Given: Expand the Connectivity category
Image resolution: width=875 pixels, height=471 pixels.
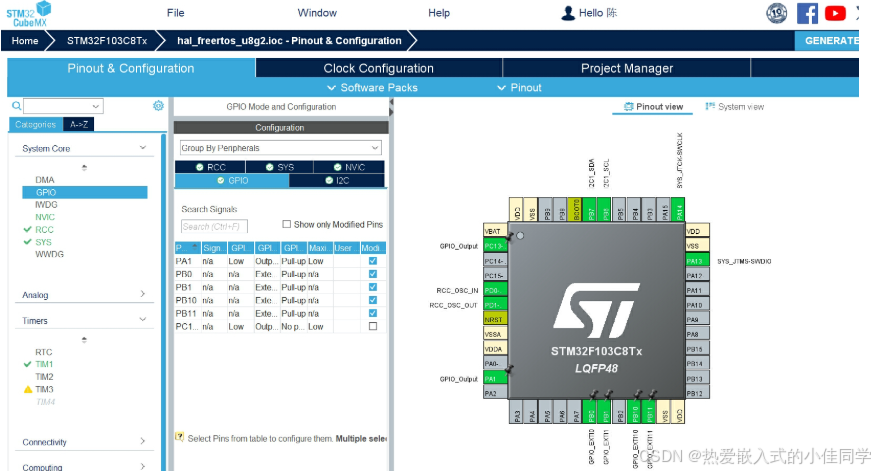Looking at the screenshot, I should [142, 441].
